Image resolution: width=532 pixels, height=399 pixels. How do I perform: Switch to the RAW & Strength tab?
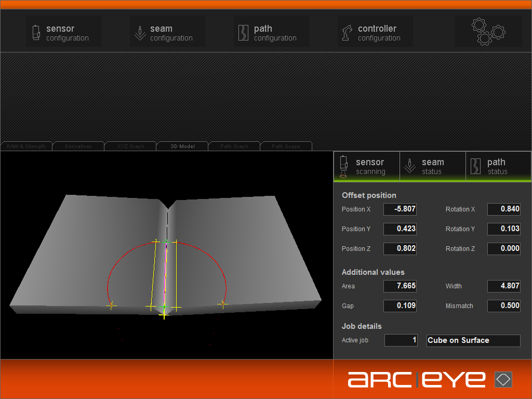pyautogui.click(x=26, y=147)
